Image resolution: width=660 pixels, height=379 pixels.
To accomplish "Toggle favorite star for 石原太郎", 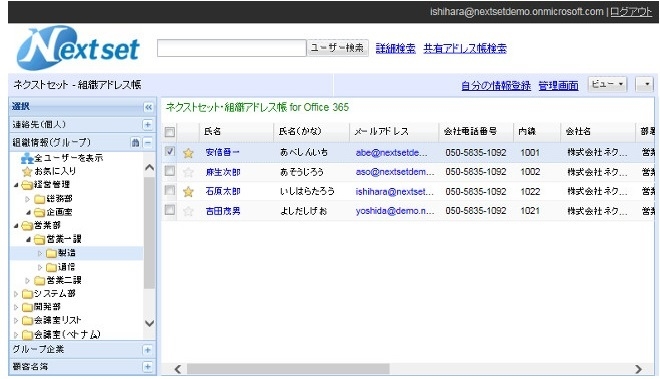I will (188, 192).
